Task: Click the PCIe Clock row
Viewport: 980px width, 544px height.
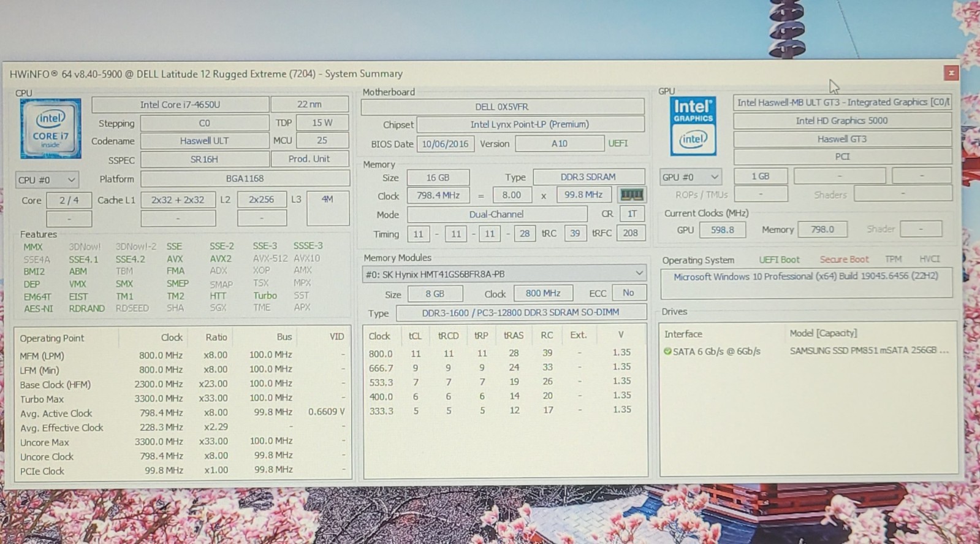Action: click(x=183, y=470)
